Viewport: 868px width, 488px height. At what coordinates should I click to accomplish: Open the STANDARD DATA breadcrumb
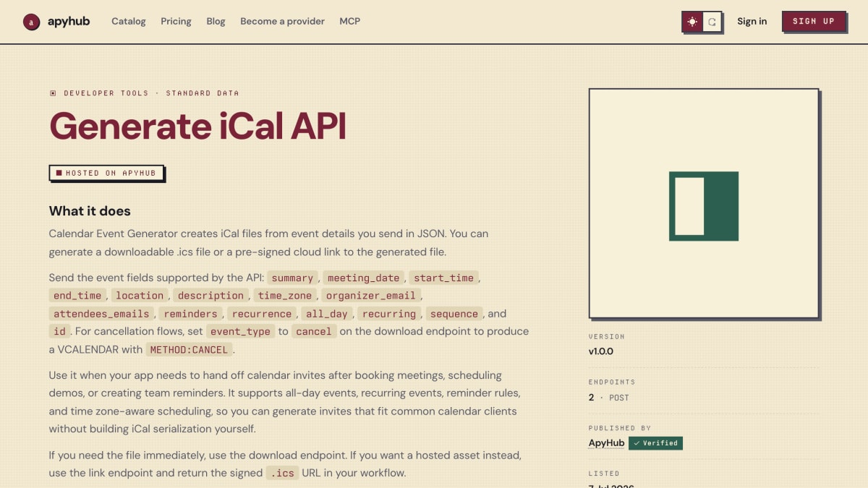click(203, 93)
